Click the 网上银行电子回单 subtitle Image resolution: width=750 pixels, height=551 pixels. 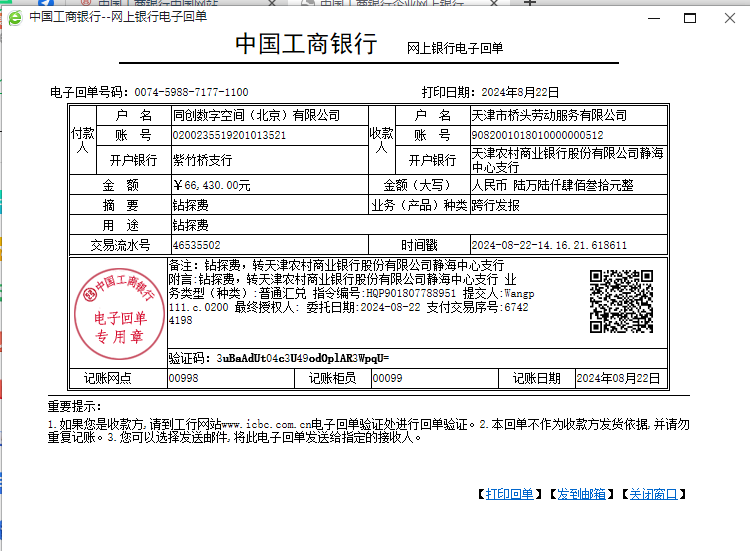pos(455,48)
